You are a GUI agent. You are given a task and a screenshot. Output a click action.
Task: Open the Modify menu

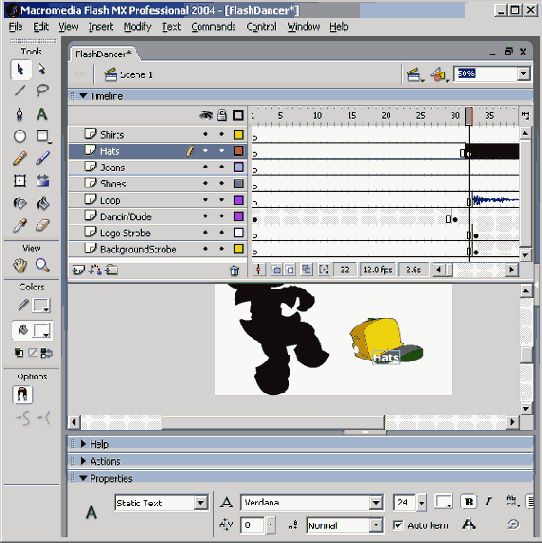coord(138,27)
